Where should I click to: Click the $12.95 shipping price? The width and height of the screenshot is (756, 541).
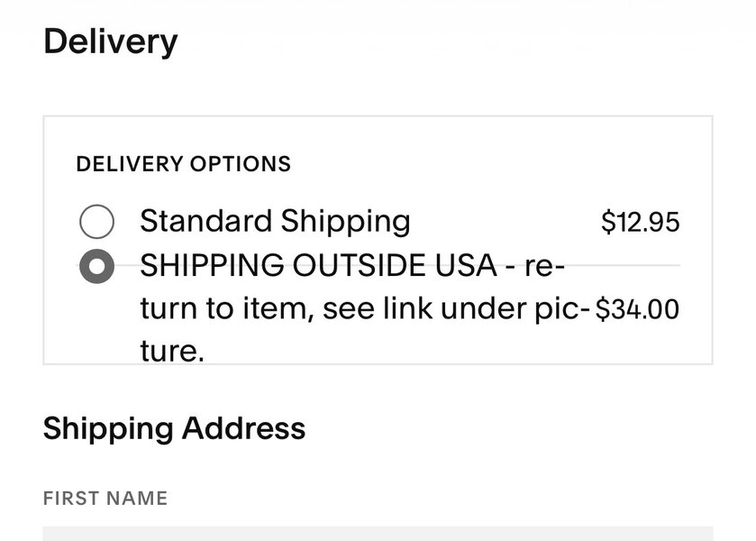(640, 222)
